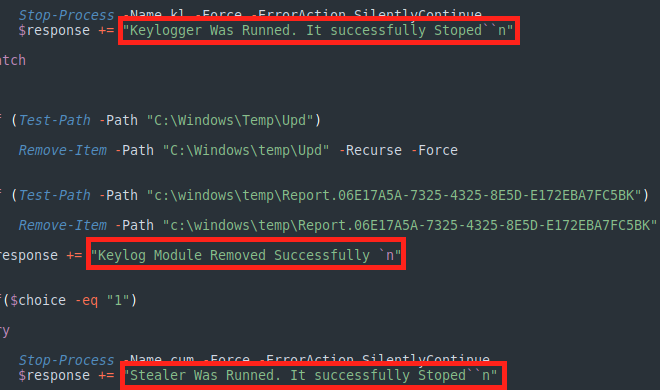Click the "1" string literal
This screenshot has height=390, width=660.
(118, 300)
